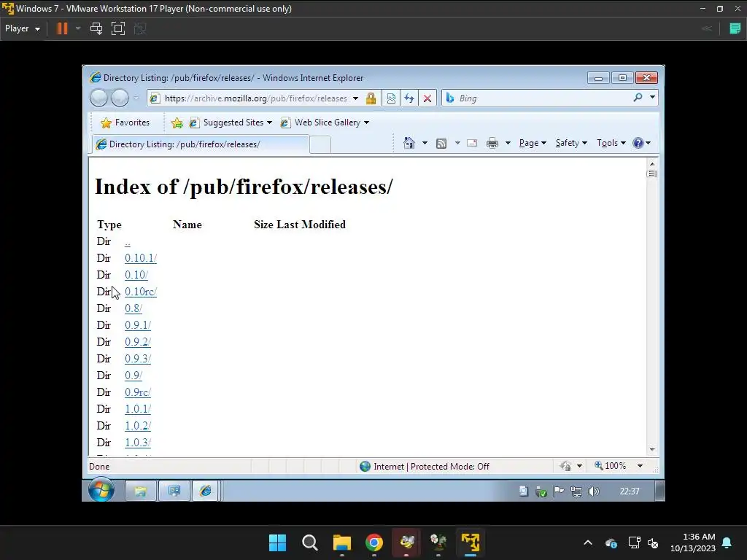Click the Read Mail icon
The image size is (747, 560).
point(472,143)
